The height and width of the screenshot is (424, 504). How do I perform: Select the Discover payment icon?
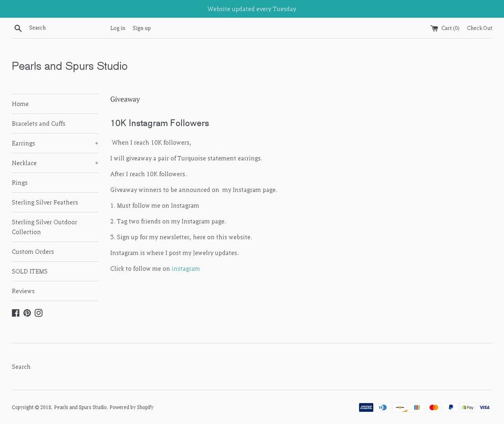(x=400, y=407)
